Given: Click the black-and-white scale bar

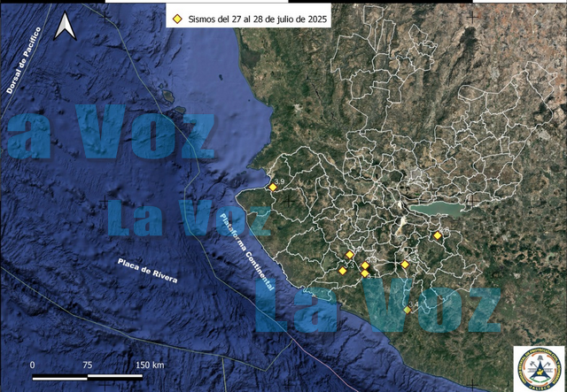Looking at the screenshot, I should tap(89, 378).
